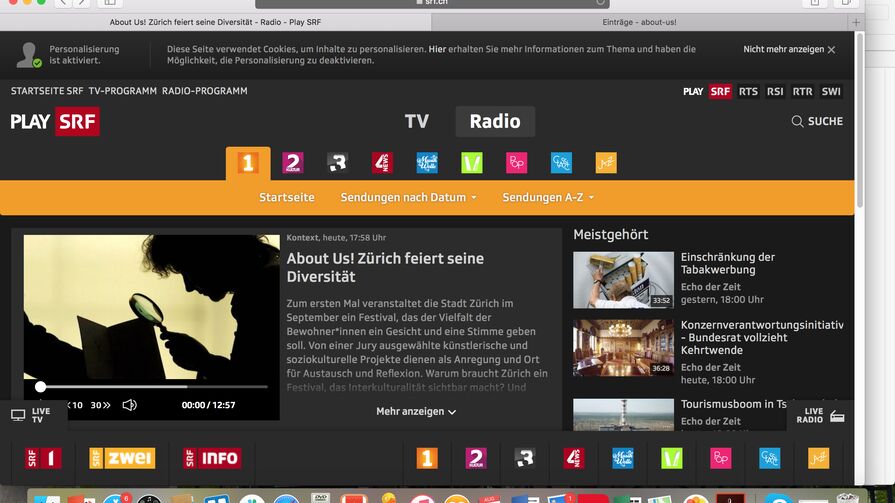Toggle the Live TV panel
Screen dimensions: 895x503
30,415
